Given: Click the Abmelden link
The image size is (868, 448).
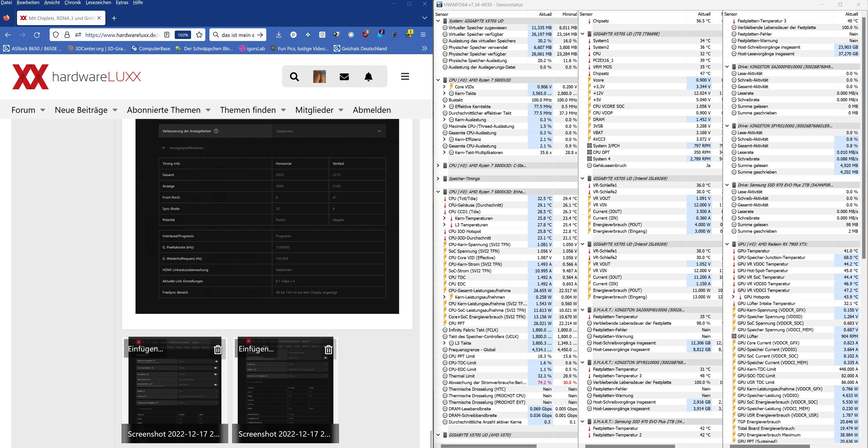Looking at the screenshot, I should coord(372,110).
